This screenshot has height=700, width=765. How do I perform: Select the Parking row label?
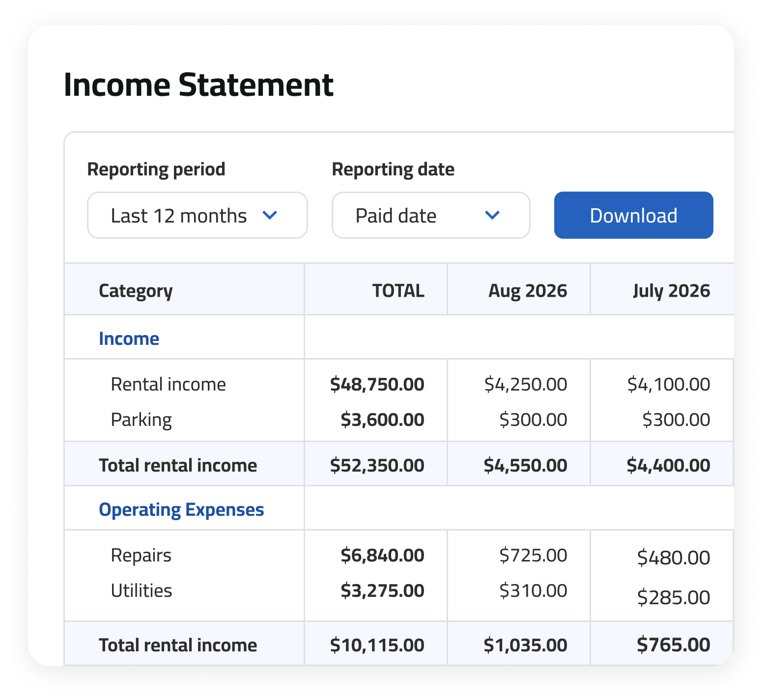coord(142,420)
